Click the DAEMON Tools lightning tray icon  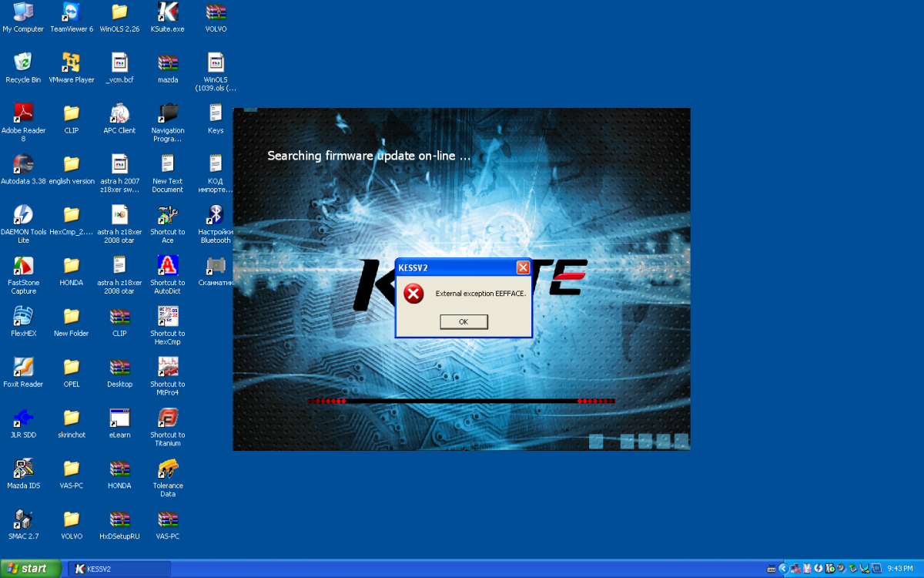click(818, 569)
